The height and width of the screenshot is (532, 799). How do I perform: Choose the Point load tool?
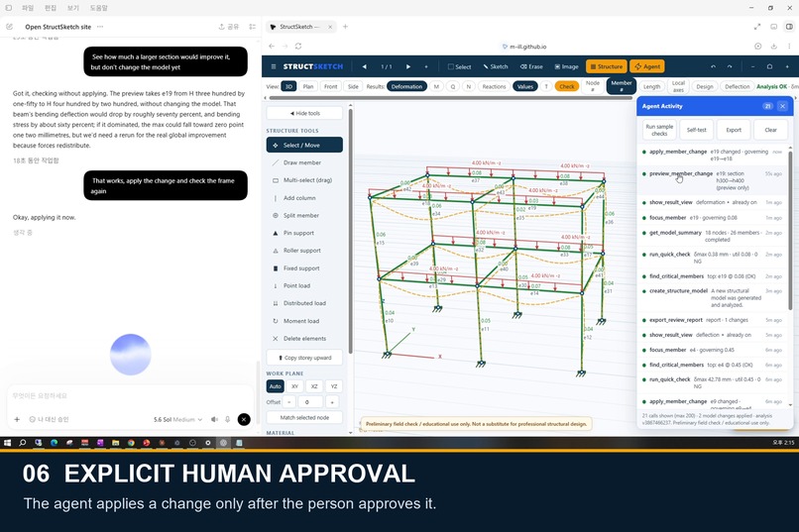304,285
